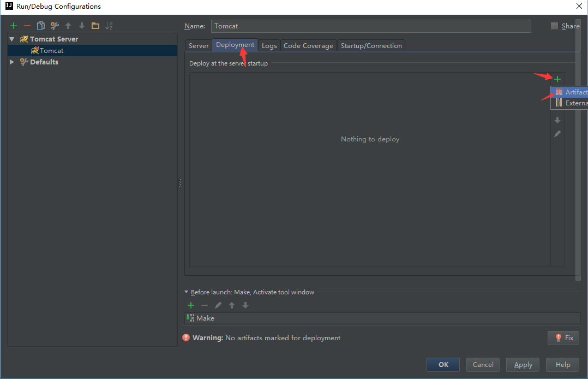Viewport: 588px width, 379px height.
Task: Toggle the Share checkbox
Action: coord(554,26)
